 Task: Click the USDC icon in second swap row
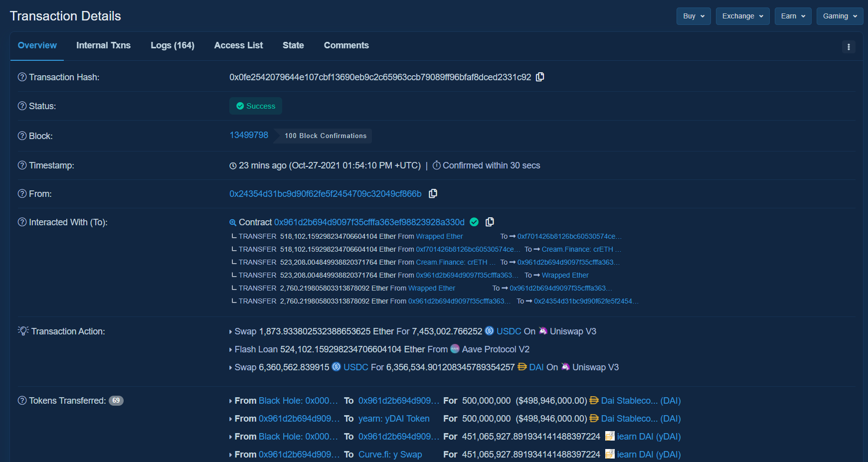tap(337, 367)
